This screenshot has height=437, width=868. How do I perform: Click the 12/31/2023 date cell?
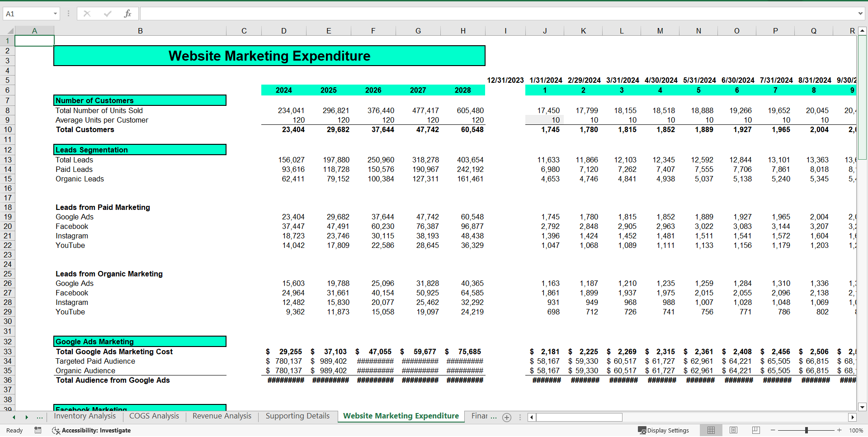click(505, 80)
